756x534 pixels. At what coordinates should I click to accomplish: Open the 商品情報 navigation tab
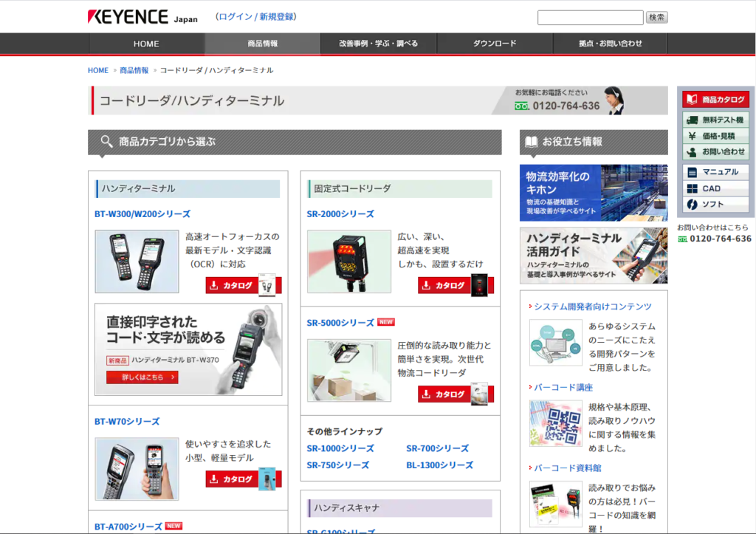(262, 44)
